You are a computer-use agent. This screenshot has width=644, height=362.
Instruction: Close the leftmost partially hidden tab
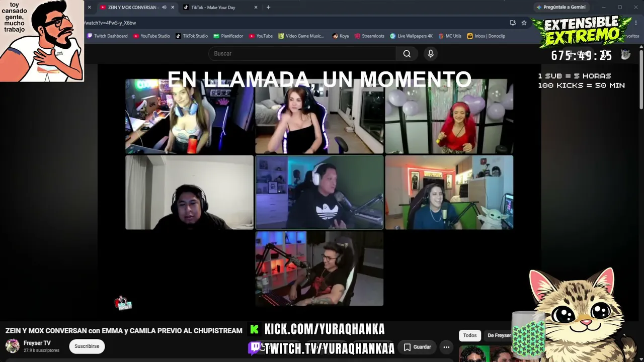(x=90, y=8)
